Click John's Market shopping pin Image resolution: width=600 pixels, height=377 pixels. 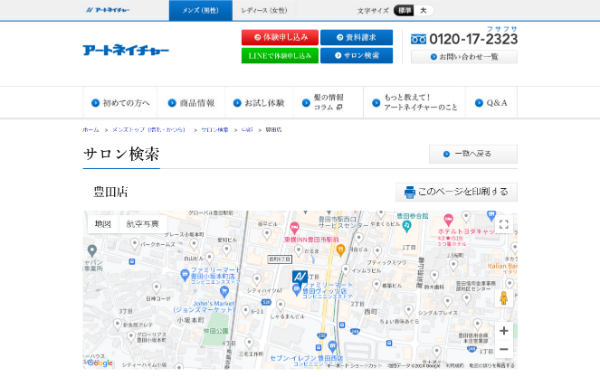tap(225, 292)
